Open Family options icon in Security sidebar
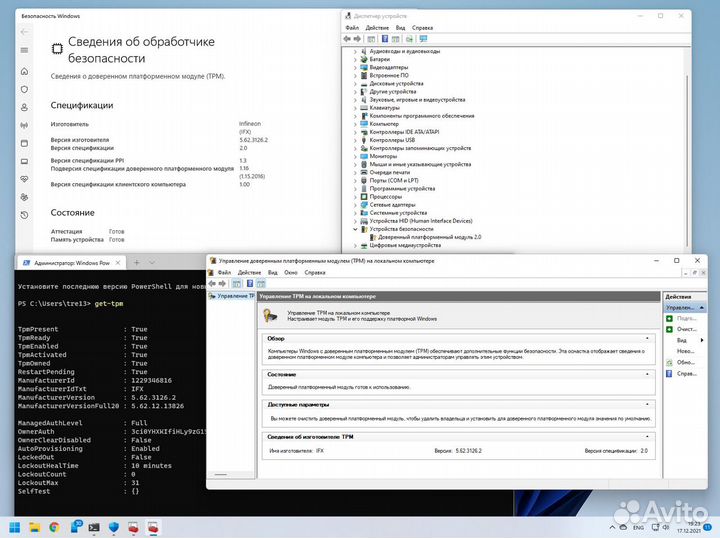Viewport: 720px width, 538px height. pyautogui.click(x=24, y=197)
